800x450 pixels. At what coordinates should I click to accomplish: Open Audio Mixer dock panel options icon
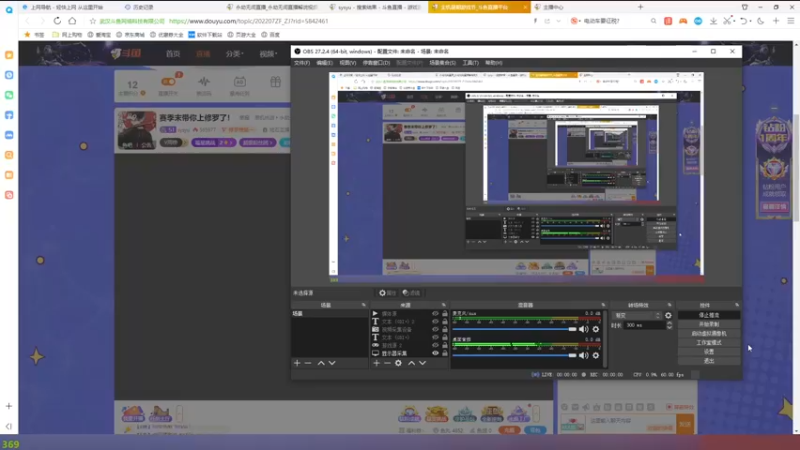603,305
